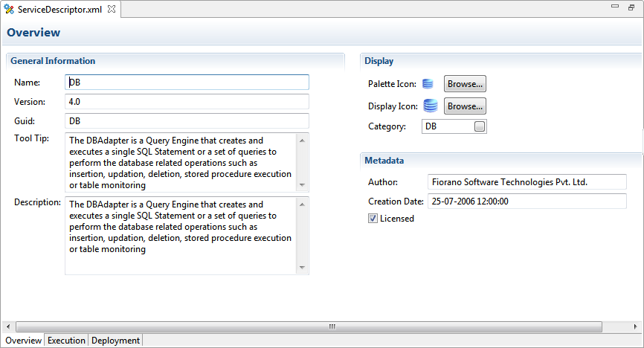Switch to the Deployment tab
The image size is (644, 348).
pos(115,341)
